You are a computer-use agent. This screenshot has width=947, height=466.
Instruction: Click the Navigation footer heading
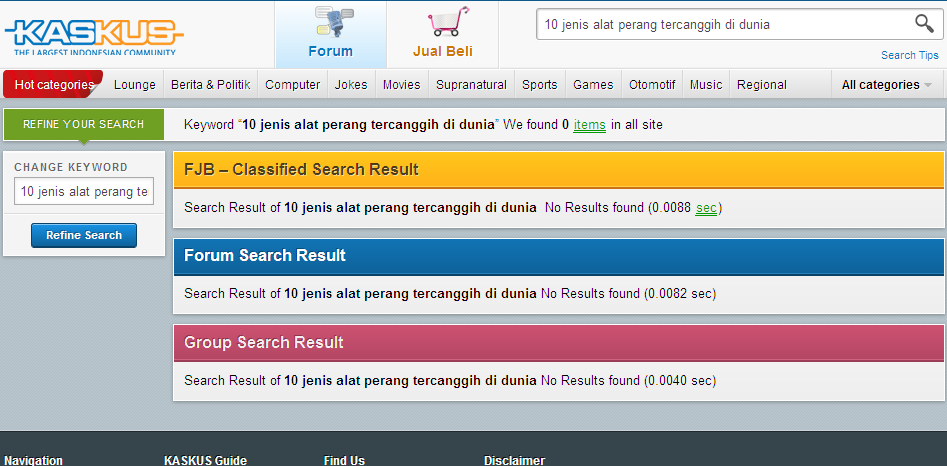click(33, 461)
